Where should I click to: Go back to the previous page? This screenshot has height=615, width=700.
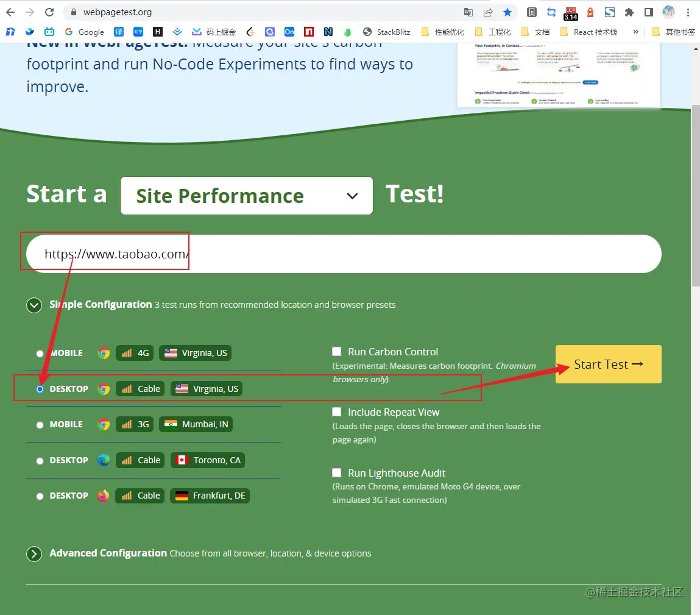coord(10,12)
